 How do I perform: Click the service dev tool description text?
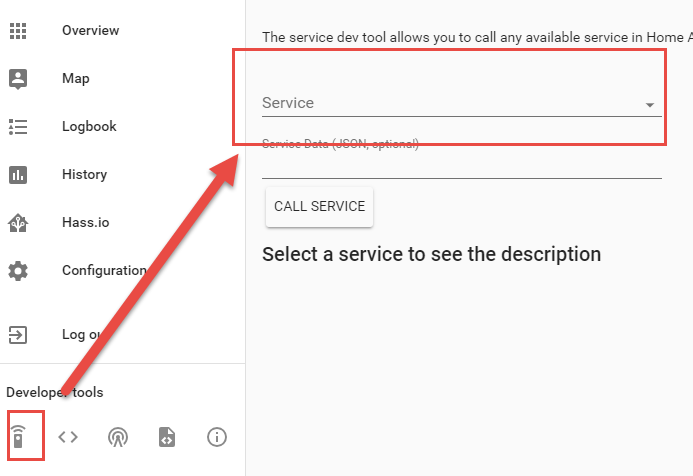coord(477,38)
